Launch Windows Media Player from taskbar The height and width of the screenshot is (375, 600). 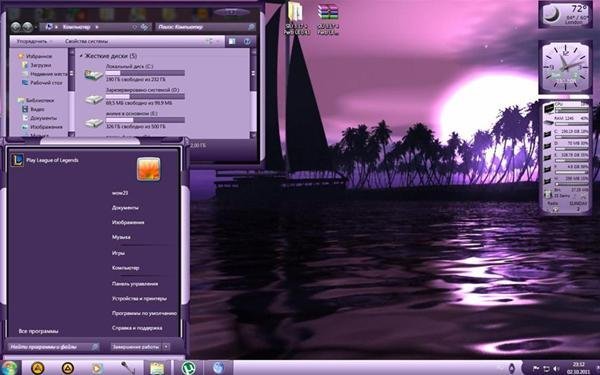97,368
